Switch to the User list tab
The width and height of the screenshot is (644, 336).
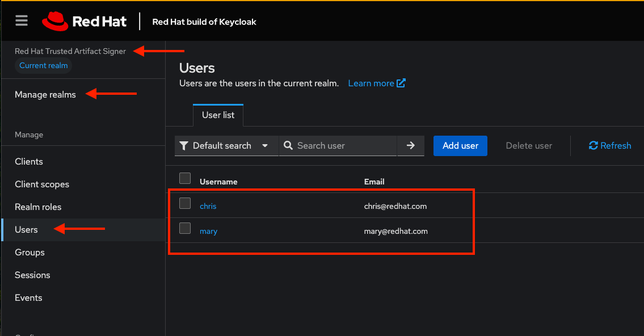tap(218, 115)
